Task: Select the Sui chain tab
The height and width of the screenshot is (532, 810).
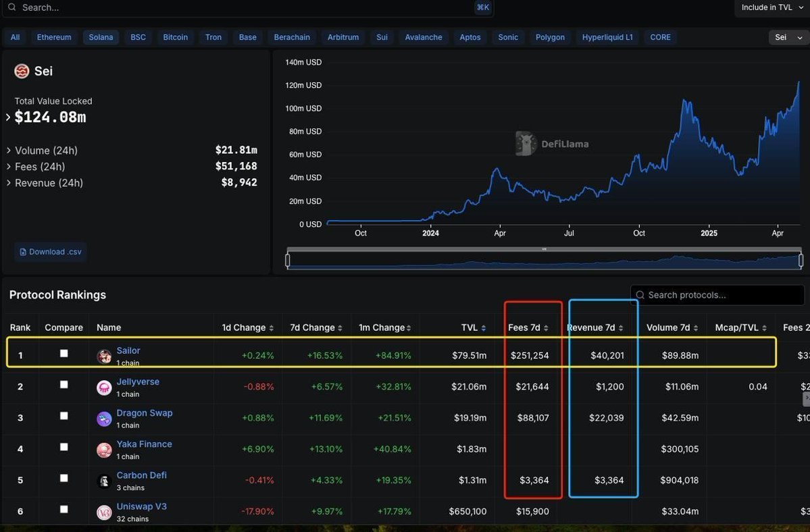Action: coord(382,37)
